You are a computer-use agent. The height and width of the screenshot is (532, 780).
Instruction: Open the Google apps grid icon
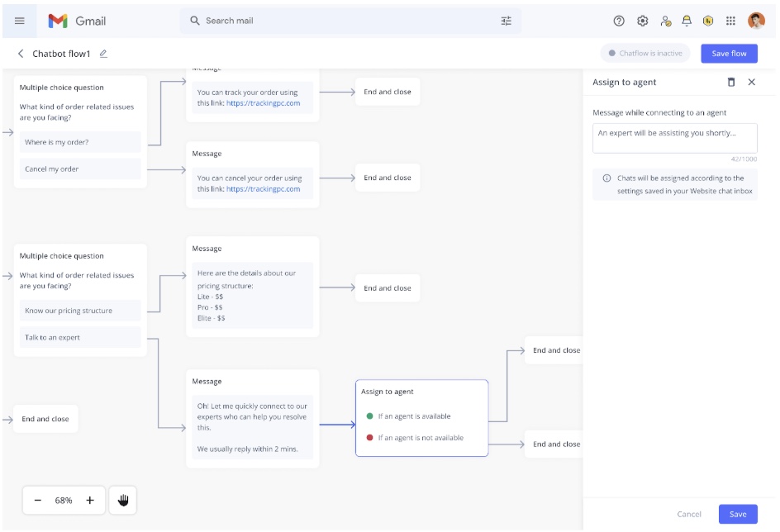pyautogui.click(x=730, y=21)
